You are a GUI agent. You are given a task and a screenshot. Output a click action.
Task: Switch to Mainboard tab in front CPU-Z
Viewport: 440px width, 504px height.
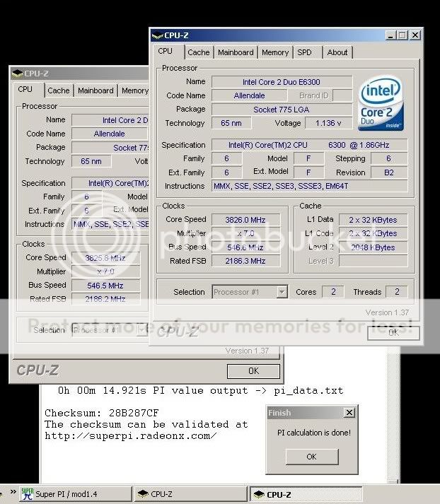[x=236, y=52]
